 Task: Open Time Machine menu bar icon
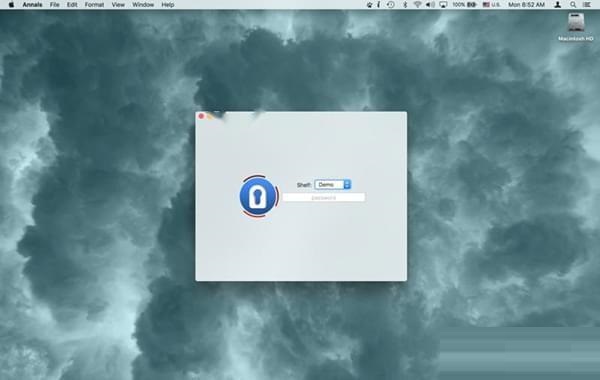click(x=390, y=5)
